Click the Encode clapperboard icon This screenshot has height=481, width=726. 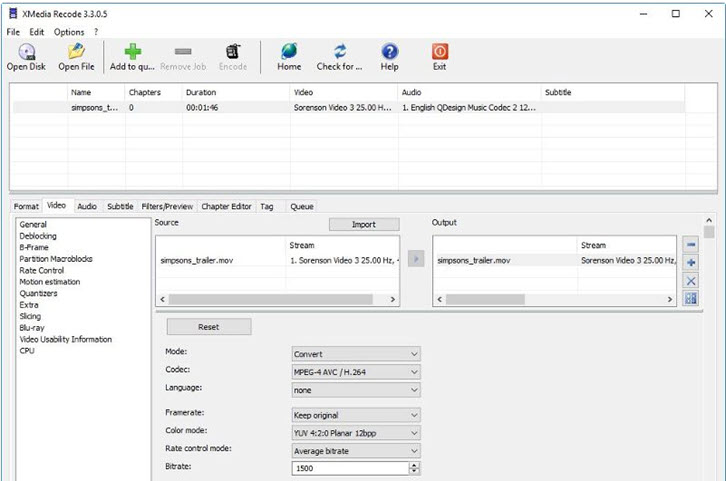(232, 52)
